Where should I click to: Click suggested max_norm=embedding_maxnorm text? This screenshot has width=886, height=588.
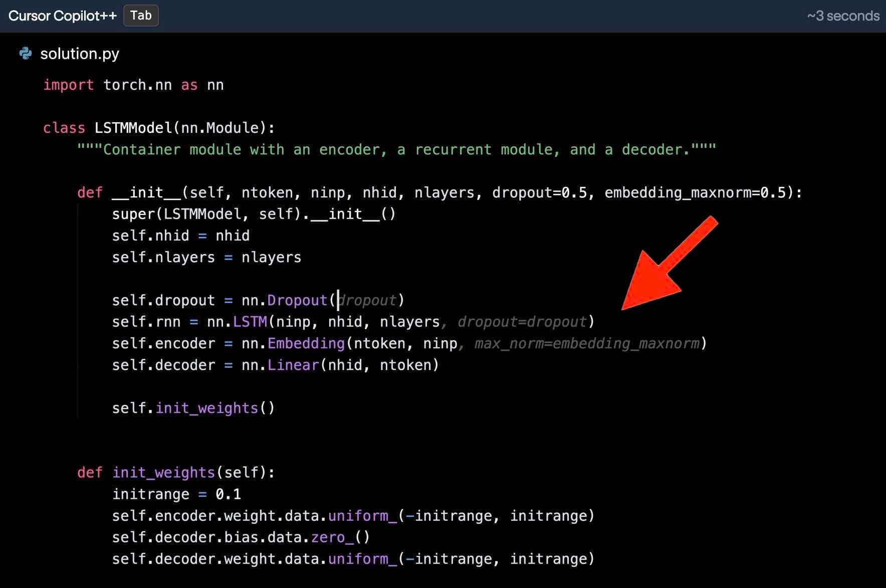[x=587, y=343]
